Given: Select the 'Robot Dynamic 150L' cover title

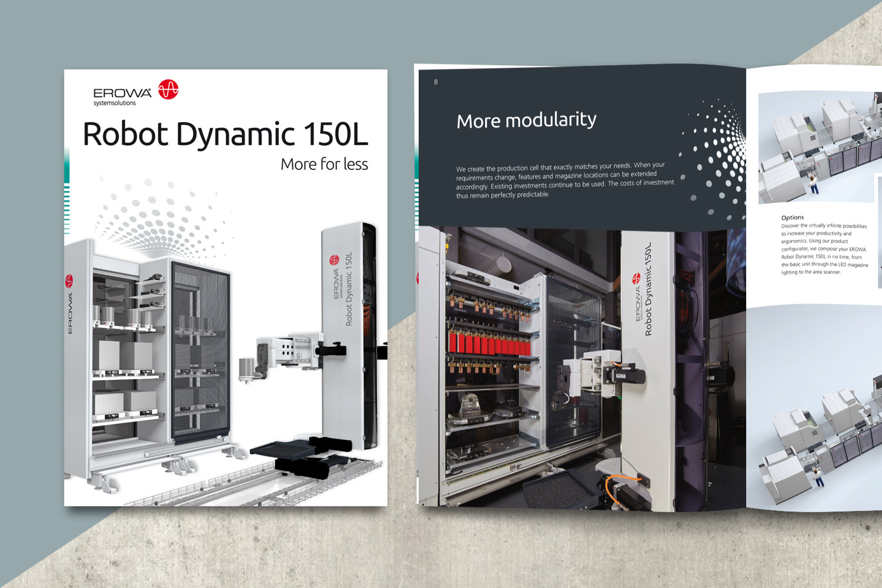Looking at the screenshot, I should [x=225, y=134].
